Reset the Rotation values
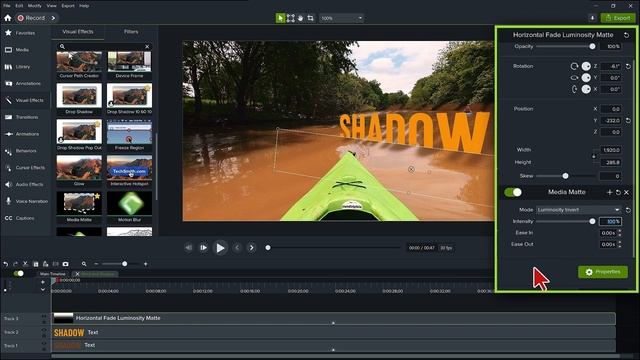The width and height of the screenshot is (640, 360). pos(628,66)
